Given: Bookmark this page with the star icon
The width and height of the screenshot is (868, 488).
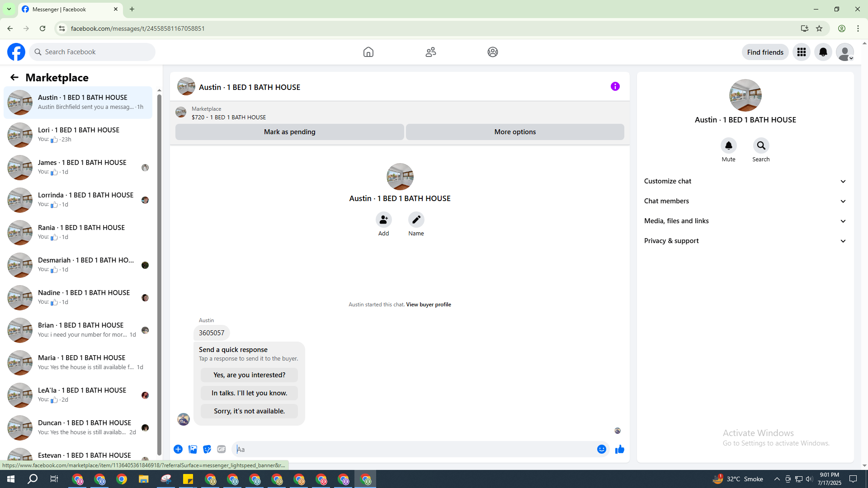Looking at the screenshot, I should (x=819, y=28).
